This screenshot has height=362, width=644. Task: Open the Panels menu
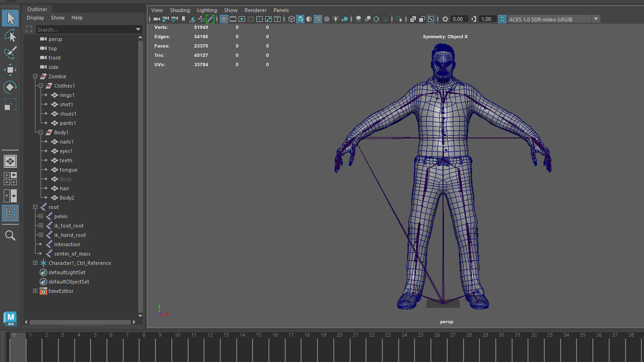click(x=281, y=10)
